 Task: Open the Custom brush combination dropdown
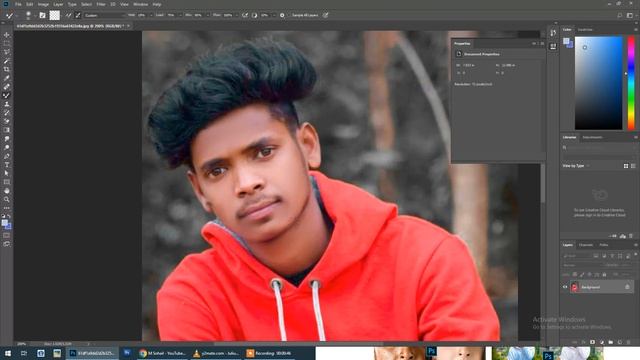[104, 15]
